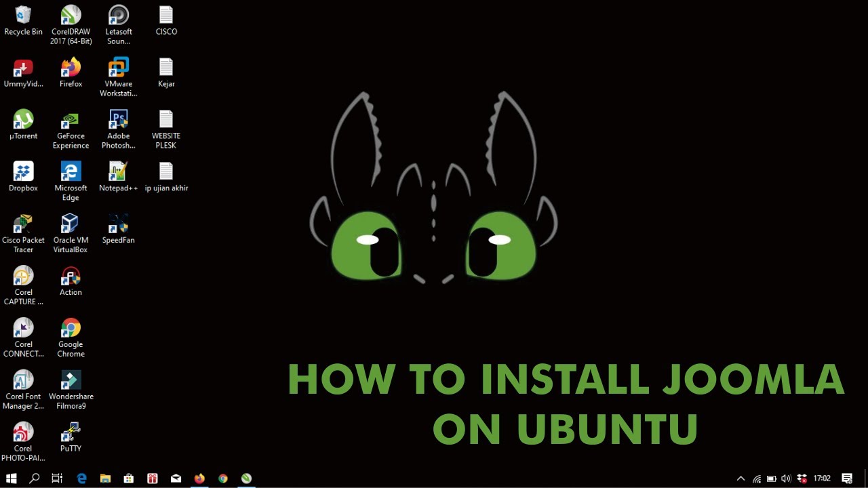Open the Wi-Fi network tray icon
Viewport: 868px width, 488px height.
[757, 479]
